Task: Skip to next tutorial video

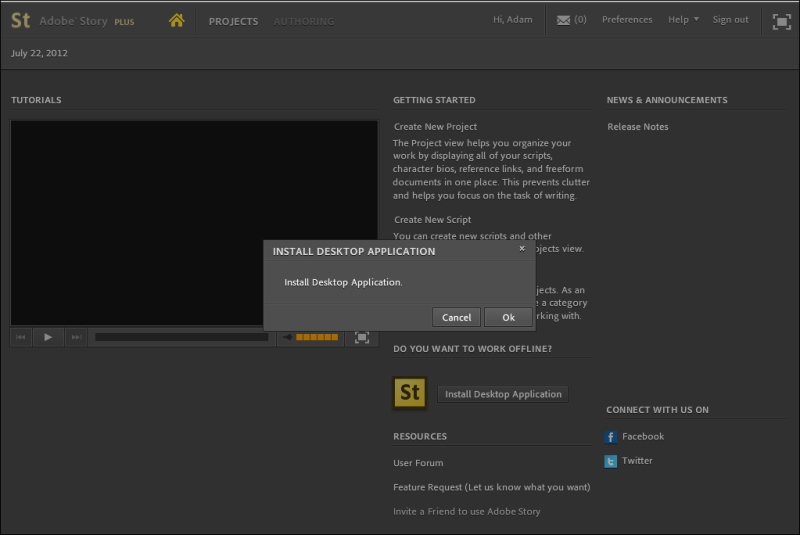Action: click(76, 337)
